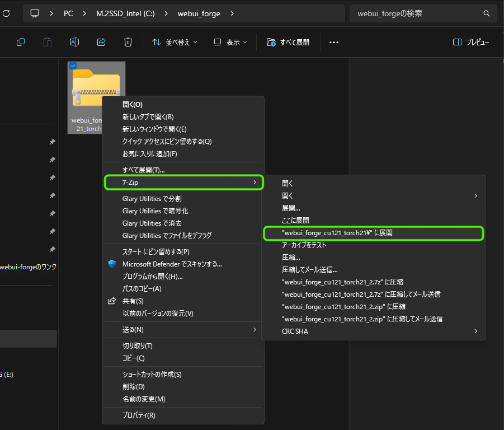Open the See more ellipsis on the toolbar
The image size is (504, 430).
pos(333,42)
